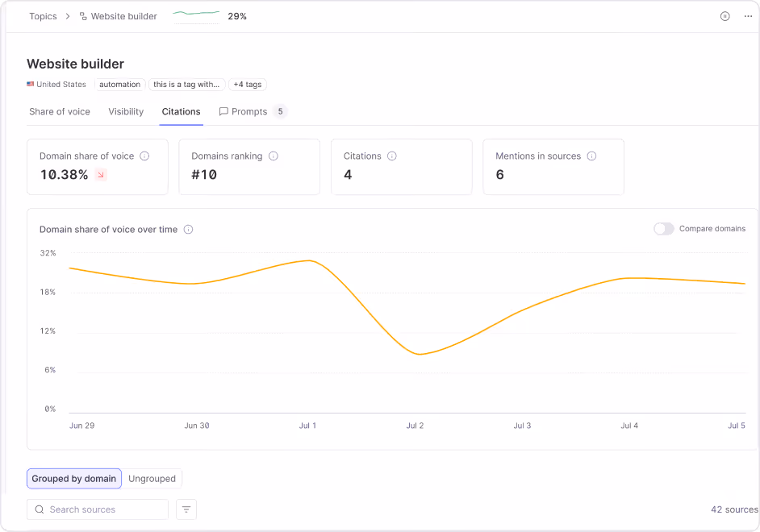Go to Topics breadcrumb link
Viewport: 760px width, 532px height.
click(x=43, y=16)
